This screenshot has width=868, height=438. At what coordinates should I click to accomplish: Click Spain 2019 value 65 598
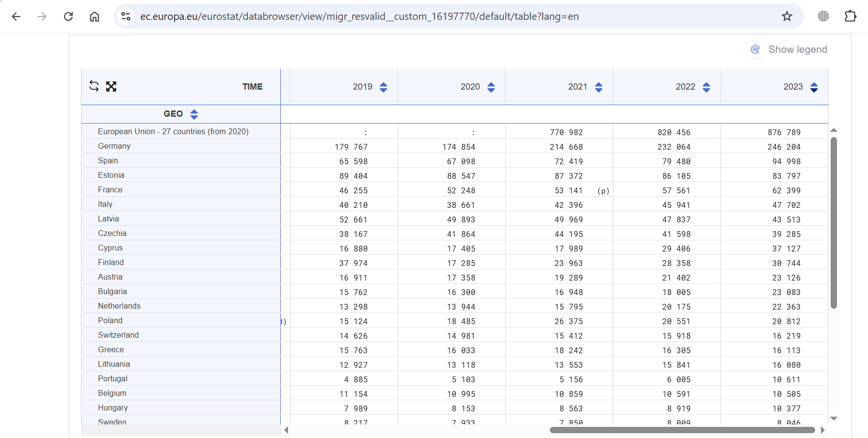pyautogui.click(x=354, y=161)
